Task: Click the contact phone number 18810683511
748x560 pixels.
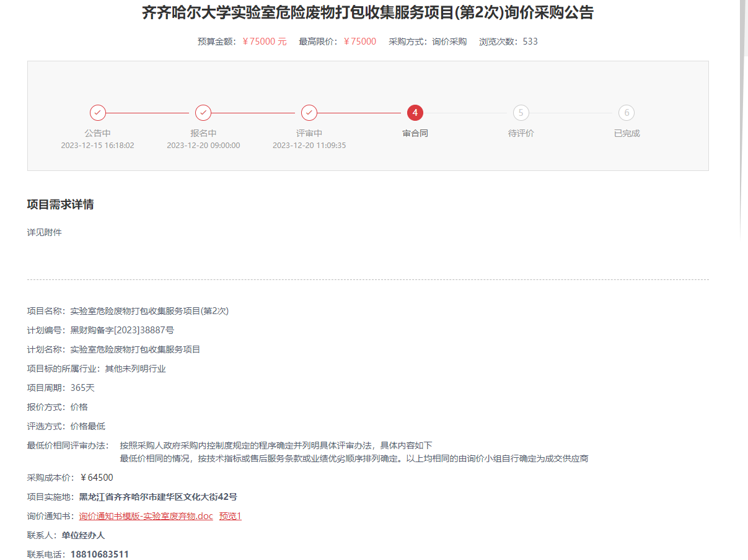Action: click(99, 554)
